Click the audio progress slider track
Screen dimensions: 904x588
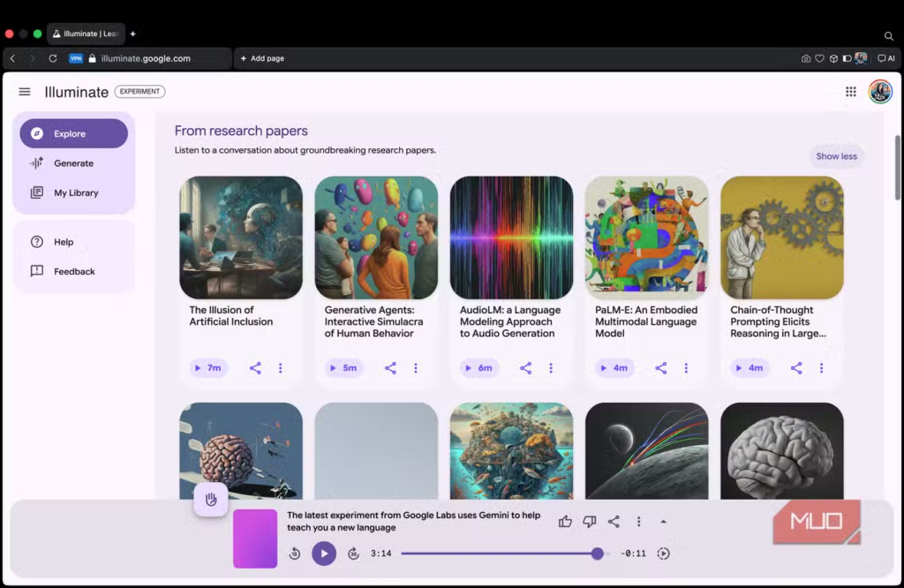point(499,554)
